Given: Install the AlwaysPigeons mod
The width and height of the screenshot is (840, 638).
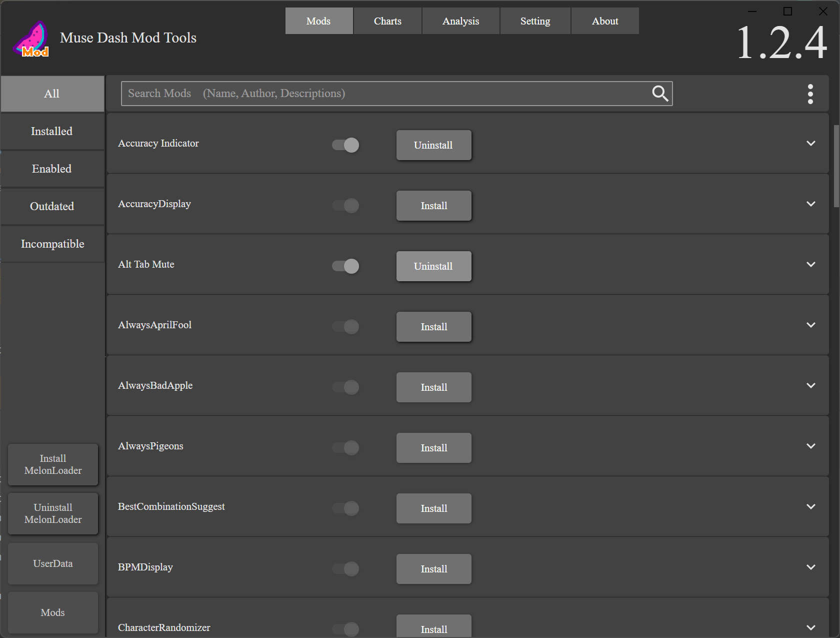Looking at the screenshot, I should (433, 448).
